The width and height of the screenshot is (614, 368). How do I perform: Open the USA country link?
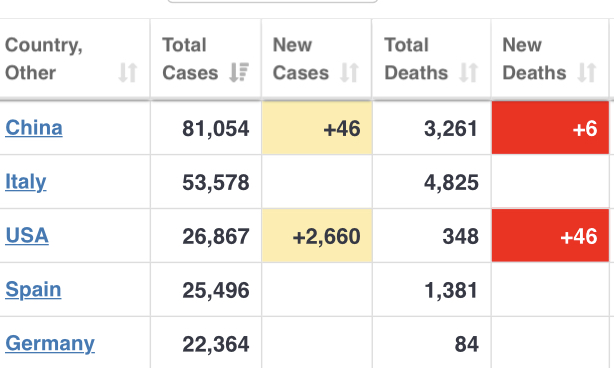[x=27, y=236]
